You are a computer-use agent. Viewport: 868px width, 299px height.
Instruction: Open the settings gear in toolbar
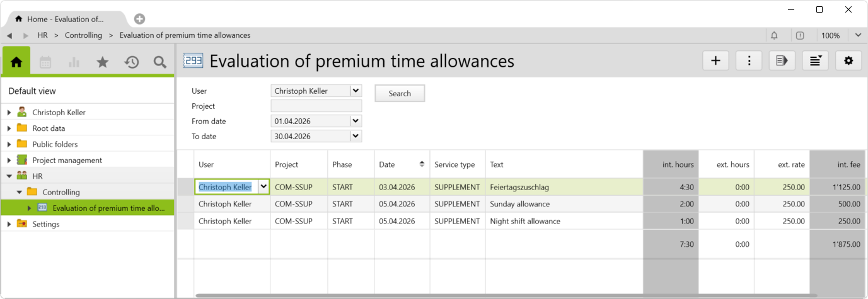pos(848,60)
